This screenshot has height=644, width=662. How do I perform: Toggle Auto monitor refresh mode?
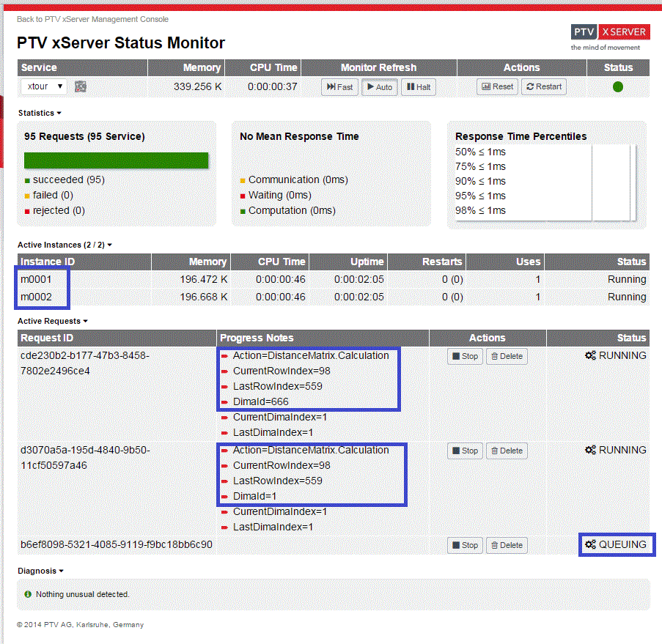point(379,87)
